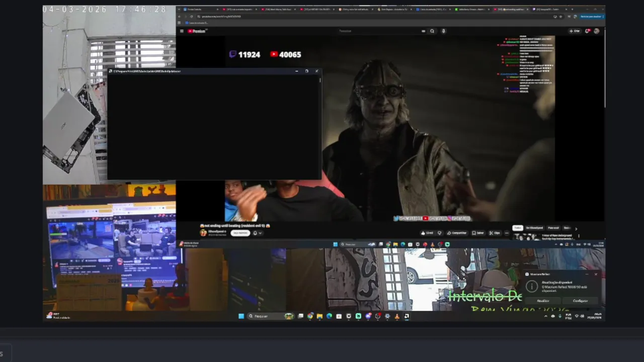The image size is (644, 362).
Task: Show more filter chips with right chevron
Action: [x=576, y=228]
